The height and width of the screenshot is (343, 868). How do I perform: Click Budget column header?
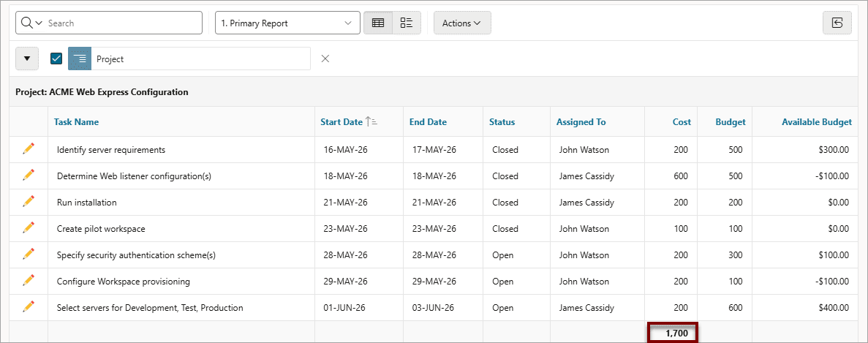point(731,122)
